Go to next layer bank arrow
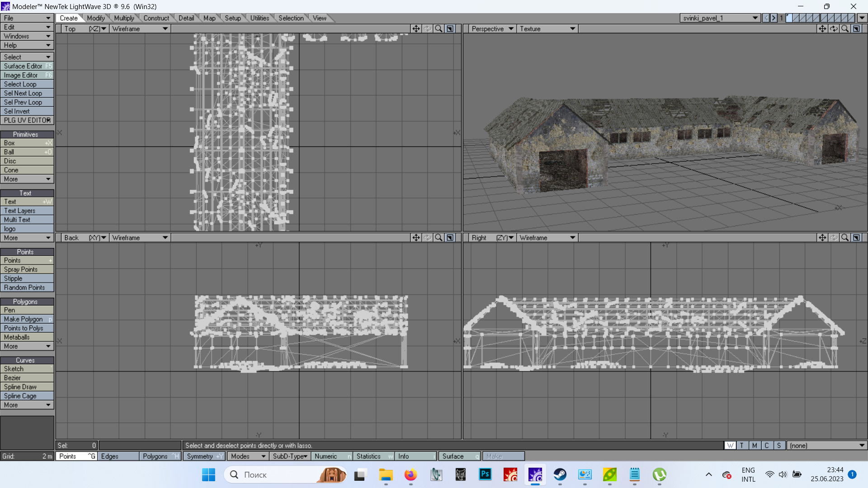The image size is (868, 488). [x=774, y=18]
